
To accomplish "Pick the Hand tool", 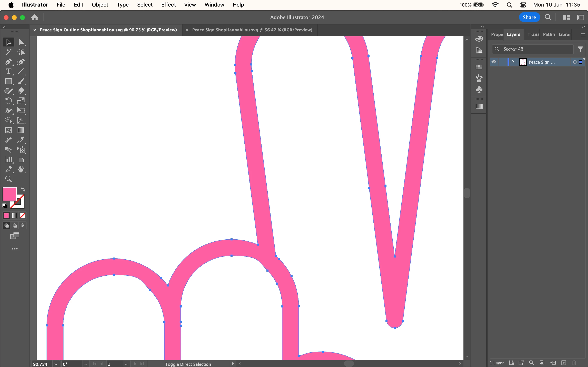I will pyautogui.click(x=21, y=169).
